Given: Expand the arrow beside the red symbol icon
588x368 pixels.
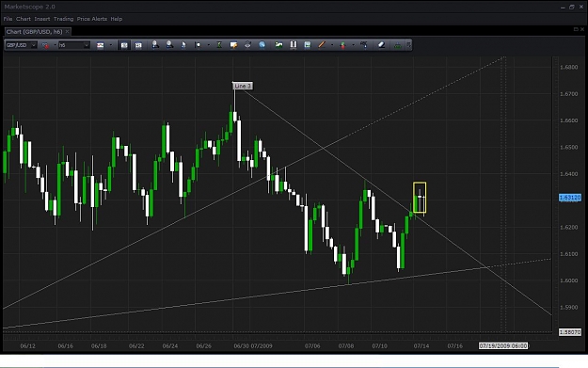Looking at the screenshot, I should (x=56, y=45).
